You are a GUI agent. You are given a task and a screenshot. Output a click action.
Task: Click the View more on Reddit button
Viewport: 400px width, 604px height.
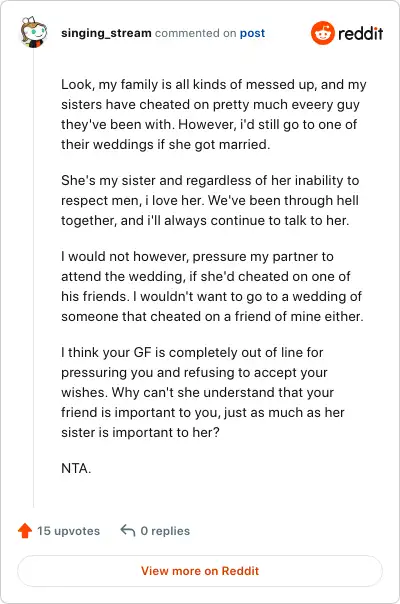click(x=200, y=570)
